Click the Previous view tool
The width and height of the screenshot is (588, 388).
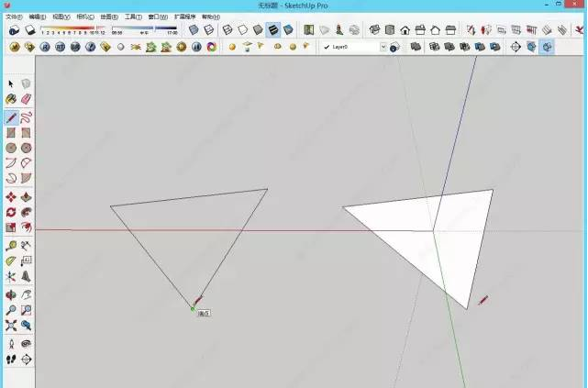click(x=26, y=326)
